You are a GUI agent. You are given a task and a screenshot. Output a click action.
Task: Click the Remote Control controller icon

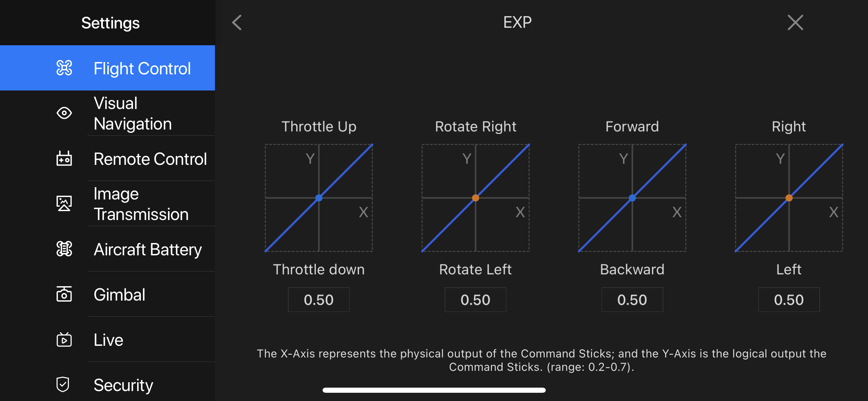pos(64,158)
